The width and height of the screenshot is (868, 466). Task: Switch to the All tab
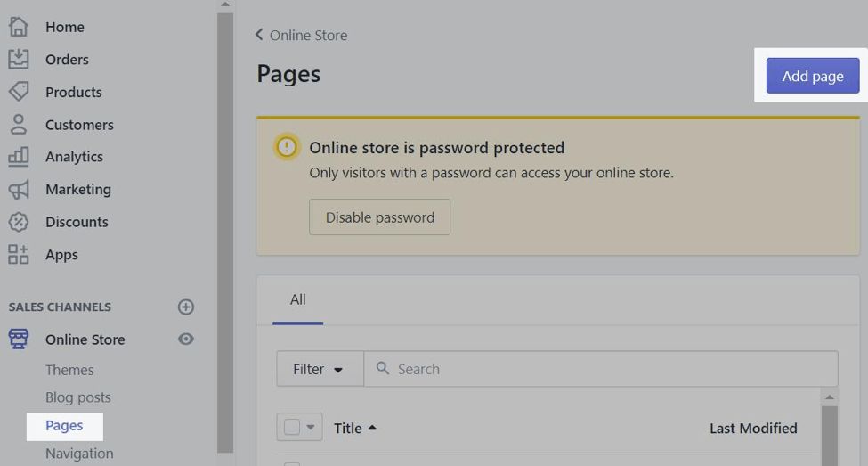(x=297, y=299)
